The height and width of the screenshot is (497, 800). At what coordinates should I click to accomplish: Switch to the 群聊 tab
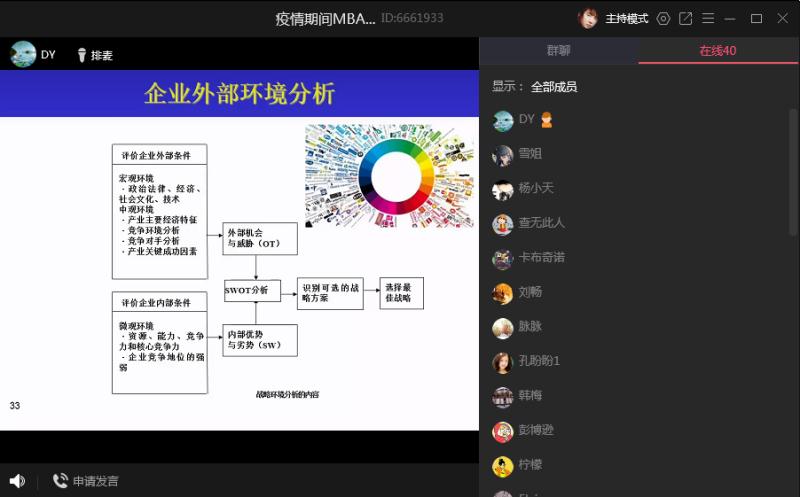559,51
